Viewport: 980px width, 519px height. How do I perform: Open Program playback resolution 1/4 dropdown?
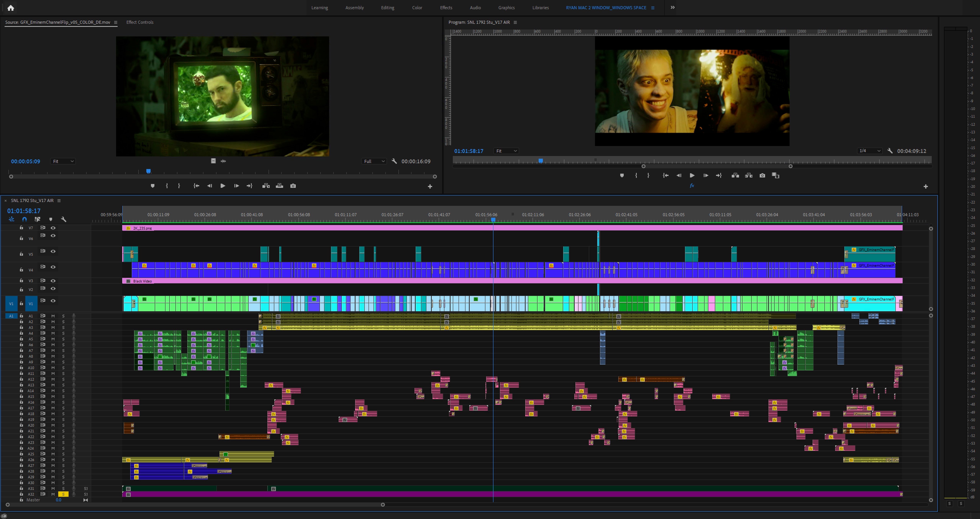coord(870,151)
